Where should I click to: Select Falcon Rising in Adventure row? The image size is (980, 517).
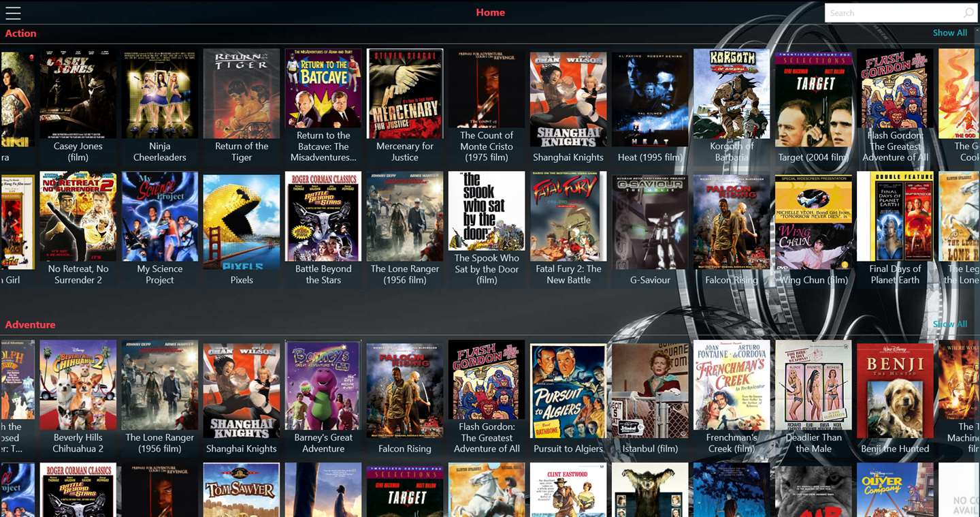coord(405,391)
